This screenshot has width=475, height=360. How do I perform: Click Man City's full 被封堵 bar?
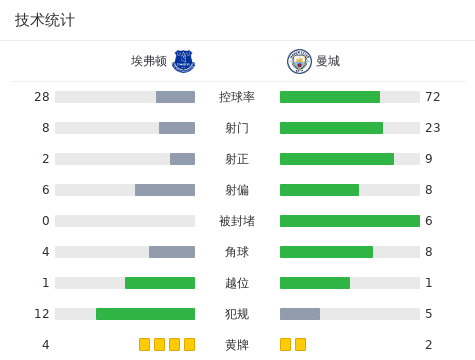[x=350, y=221]
